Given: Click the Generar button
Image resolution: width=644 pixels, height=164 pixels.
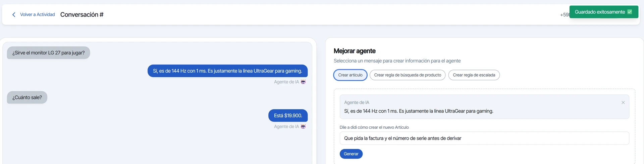Looking at the screenshot, I should click(351, 154).
